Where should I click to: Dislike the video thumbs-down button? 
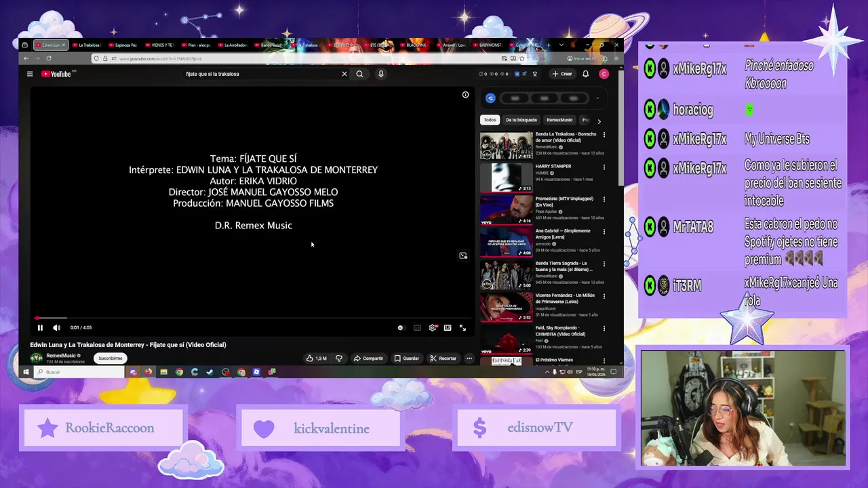[339, 358]
